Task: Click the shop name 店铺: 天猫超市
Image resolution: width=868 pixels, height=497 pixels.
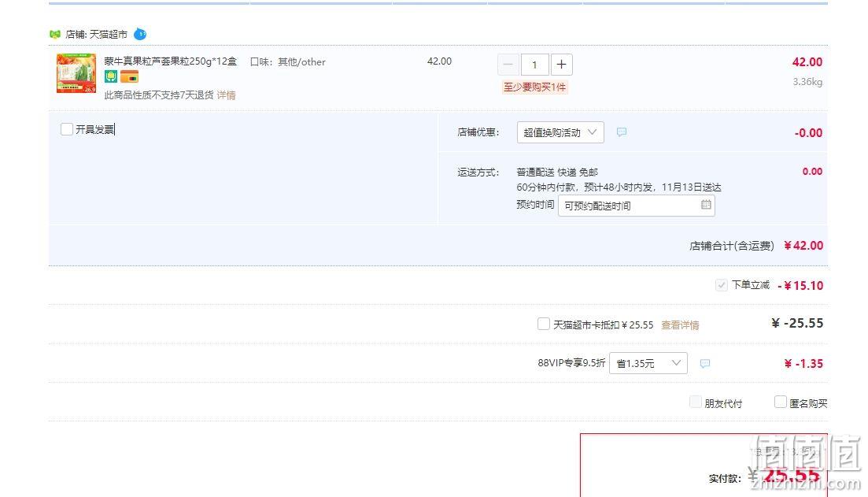Action: pyautogui.click(x=96, y=35)
